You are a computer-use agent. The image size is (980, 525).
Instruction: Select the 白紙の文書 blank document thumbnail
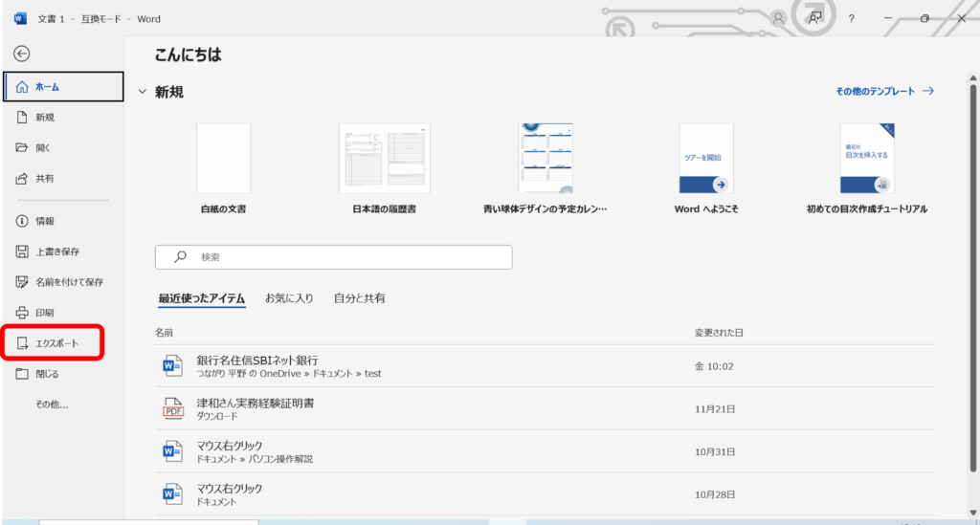pyautogui.click(x=224, y=159)
